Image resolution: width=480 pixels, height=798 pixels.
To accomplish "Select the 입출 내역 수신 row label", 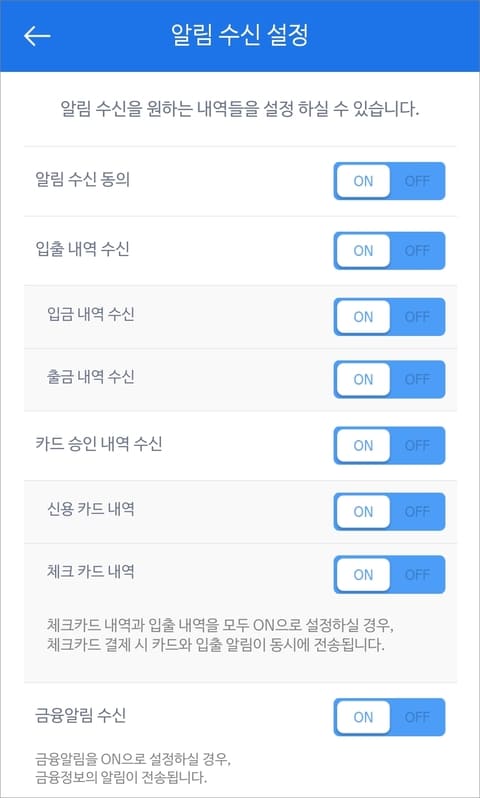I will 82,249.
